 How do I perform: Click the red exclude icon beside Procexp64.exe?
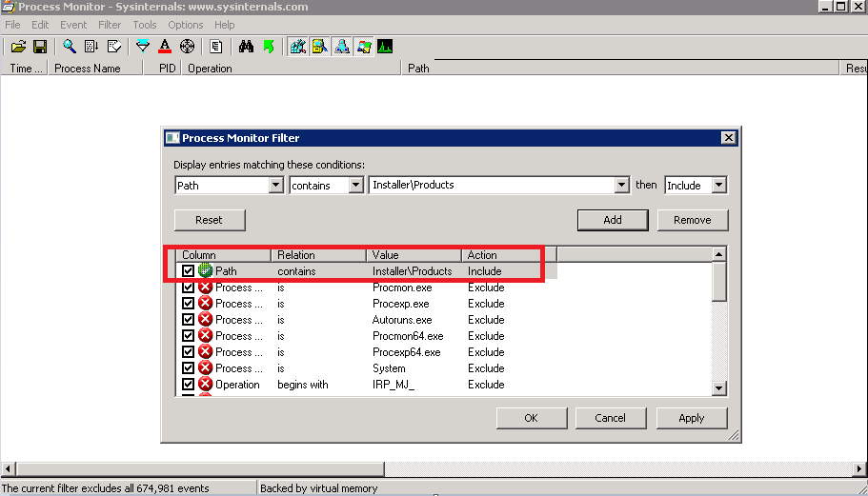(206, 351)
